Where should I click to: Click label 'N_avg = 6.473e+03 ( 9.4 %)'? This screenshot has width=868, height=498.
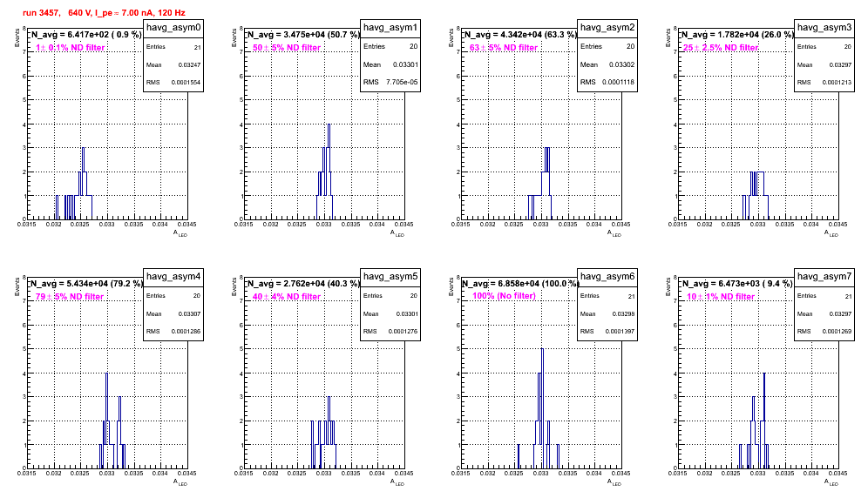point(736,284)
